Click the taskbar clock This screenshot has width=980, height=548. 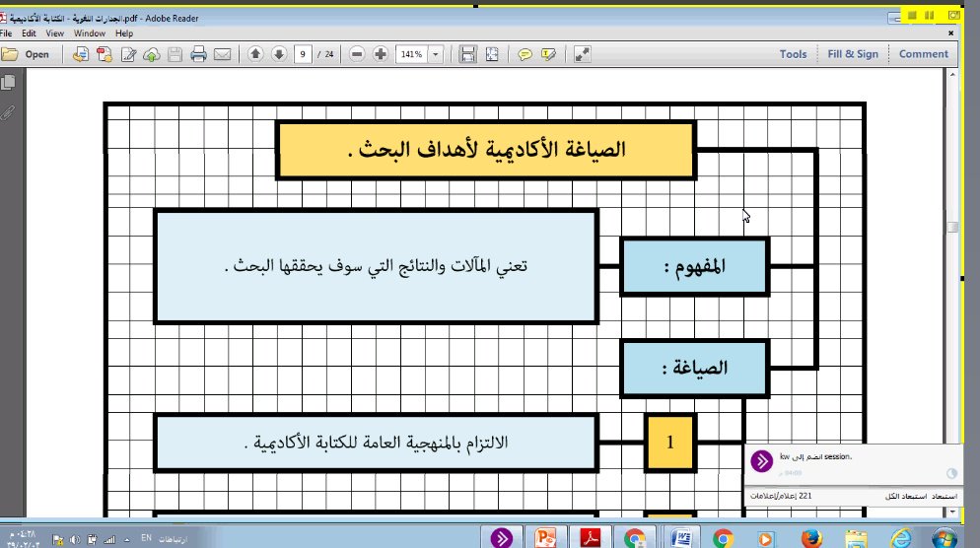tap(23, 539)
